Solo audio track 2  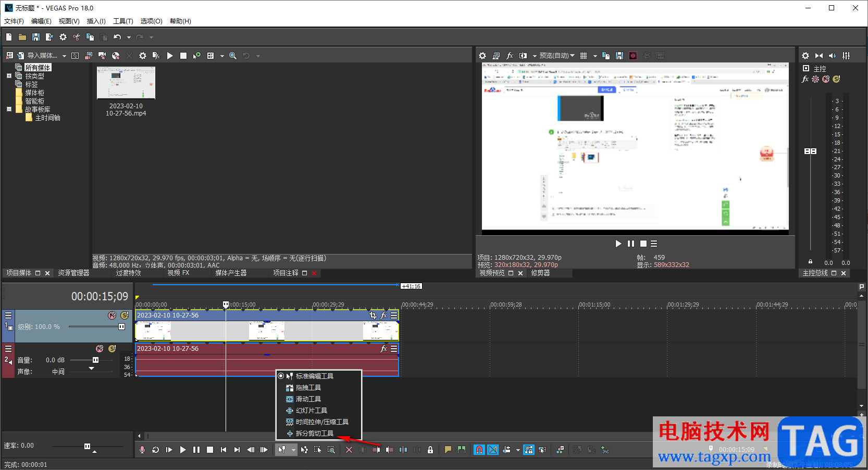pos(112,349)
